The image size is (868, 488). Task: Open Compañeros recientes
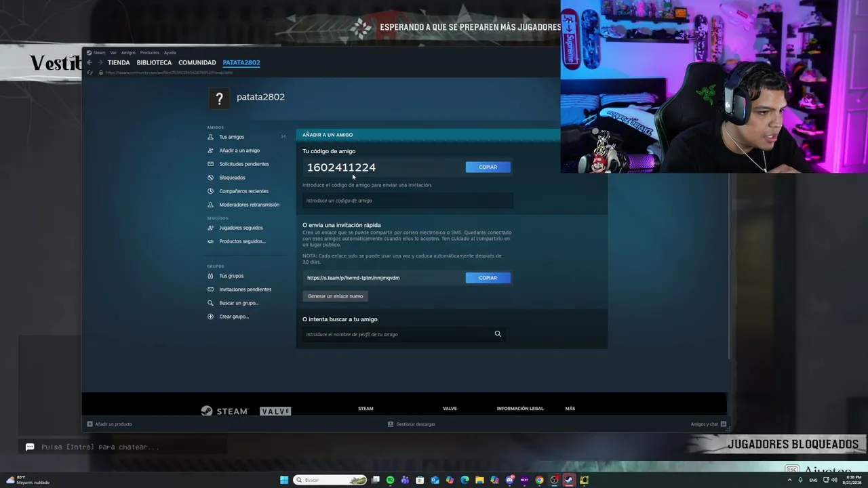244,191
